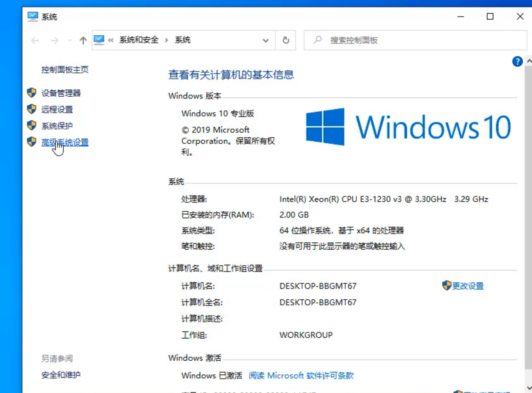Minimize the 系统 window

(x=460, y=17)
